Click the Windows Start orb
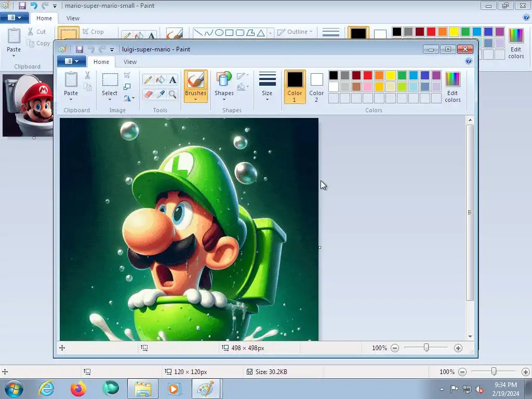532x399 pixels. 14,389
